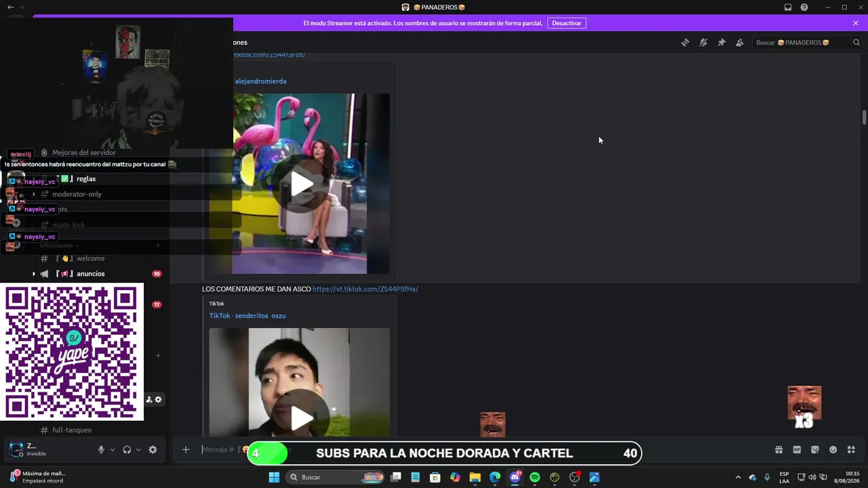
Task: Open user settings gear icon
Action: pos(153,449)
